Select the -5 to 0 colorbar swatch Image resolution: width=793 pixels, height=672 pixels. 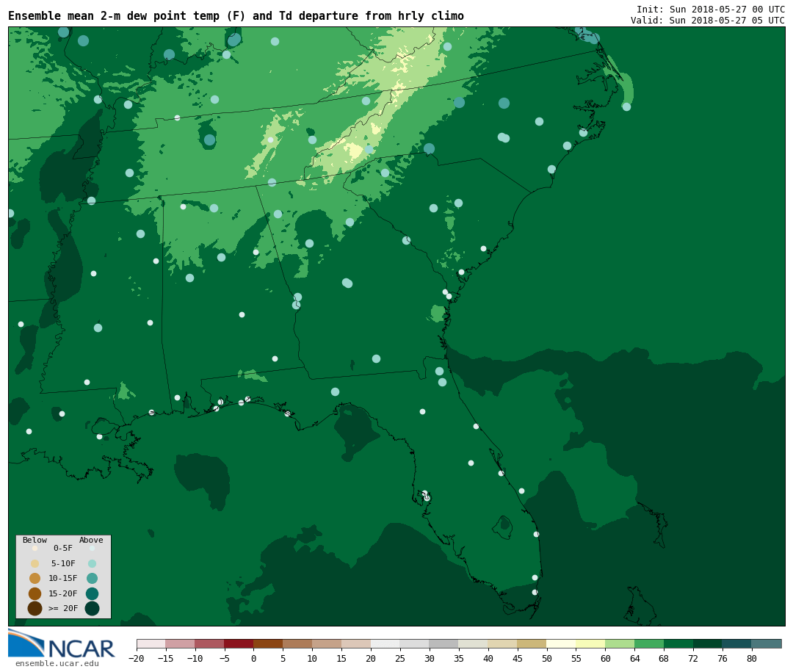point(239,643)
